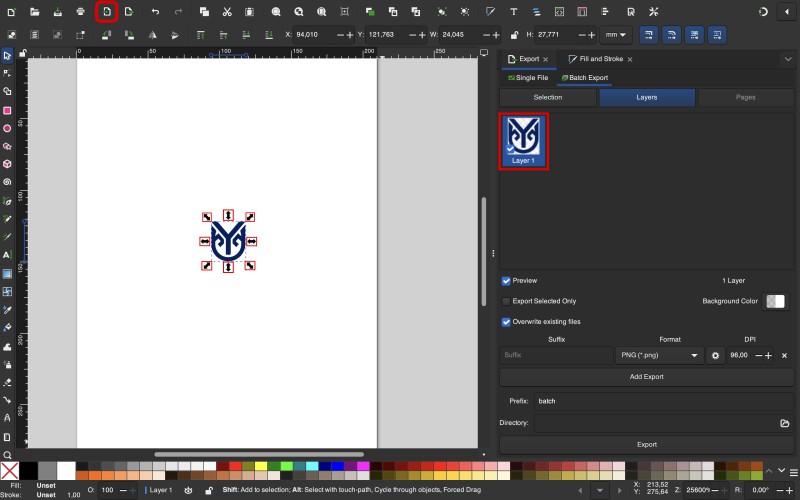Flip selection horizontally
The width and height of the screenshot is (800, 500).
152,35
